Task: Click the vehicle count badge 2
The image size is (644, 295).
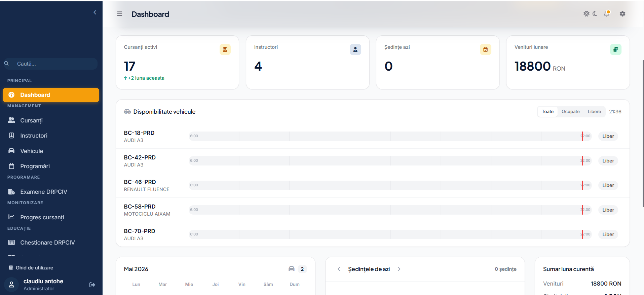Action: [x=302, y=269]
